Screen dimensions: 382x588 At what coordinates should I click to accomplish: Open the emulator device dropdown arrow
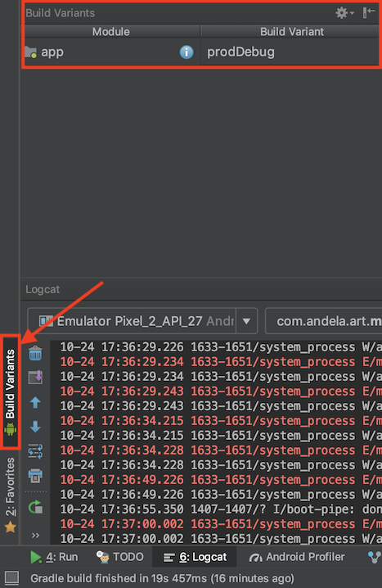[x=246, y=321]
